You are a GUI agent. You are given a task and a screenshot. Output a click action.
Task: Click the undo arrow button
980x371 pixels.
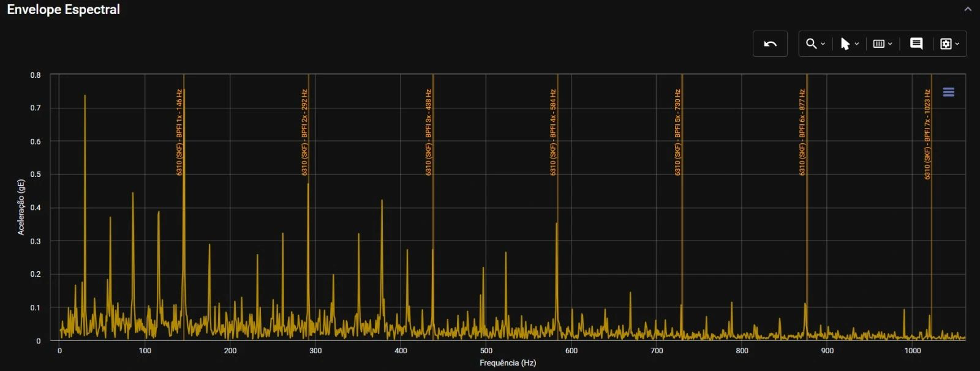770,44
